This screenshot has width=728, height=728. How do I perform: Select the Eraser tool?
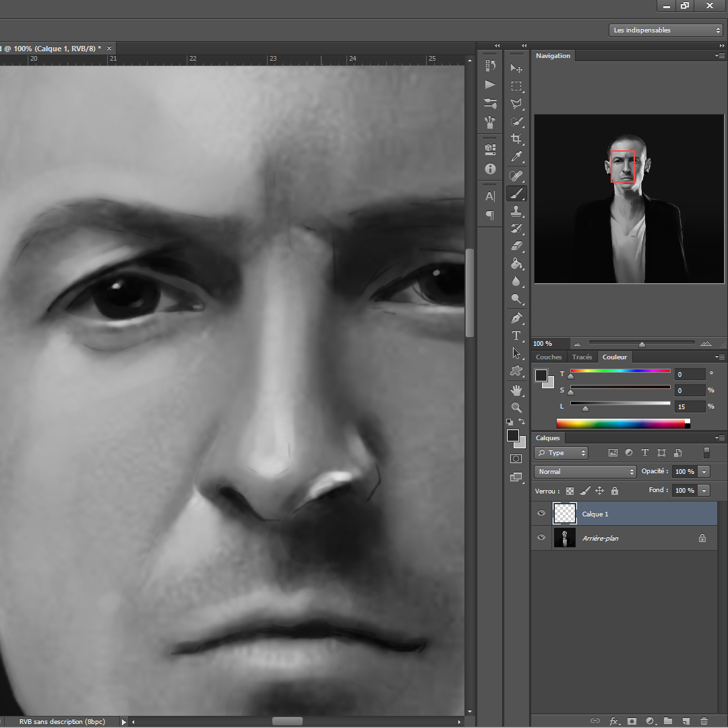516,246
